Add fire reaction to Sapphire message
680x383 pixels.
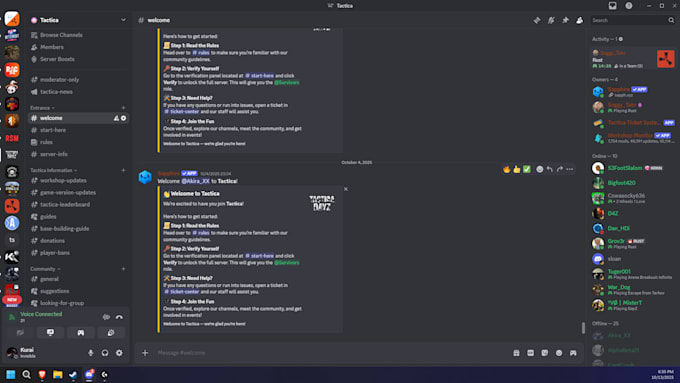[507, 169]
